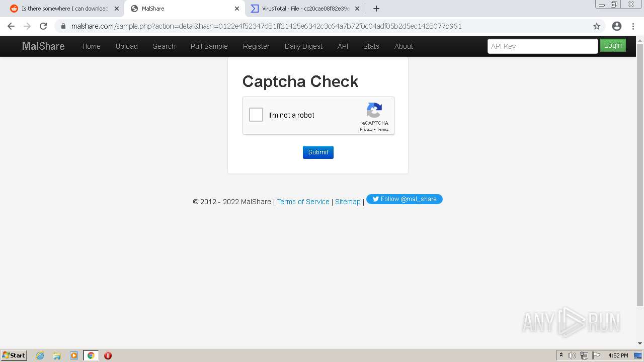Click the browser back arrow

coord(11,26)
